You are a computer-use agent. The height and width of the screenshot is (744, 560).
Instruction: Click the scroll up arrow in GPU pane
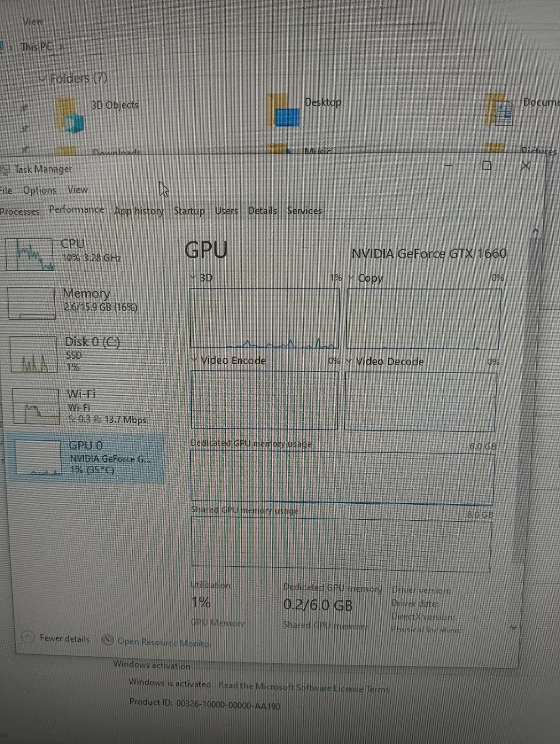[x=535, y=231]
